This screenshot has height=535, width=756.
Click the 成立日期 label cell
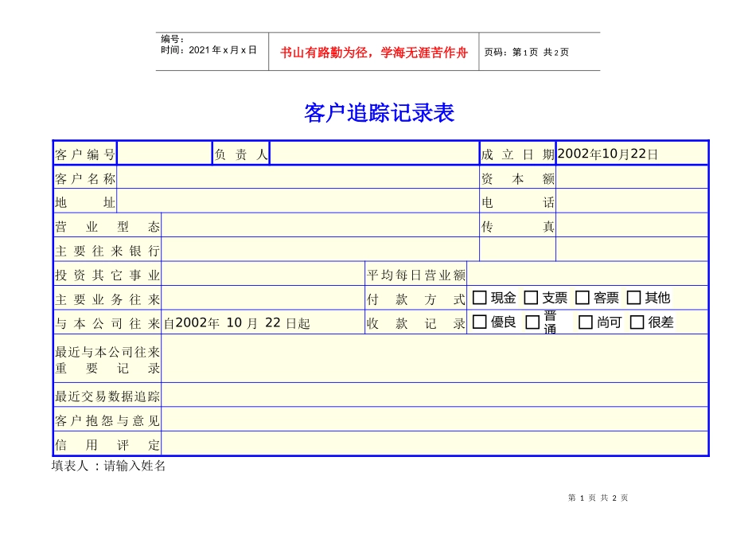(518, 154)
